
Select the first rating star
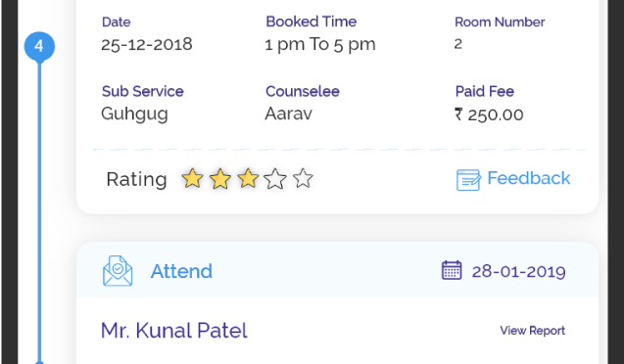point(192,178)
